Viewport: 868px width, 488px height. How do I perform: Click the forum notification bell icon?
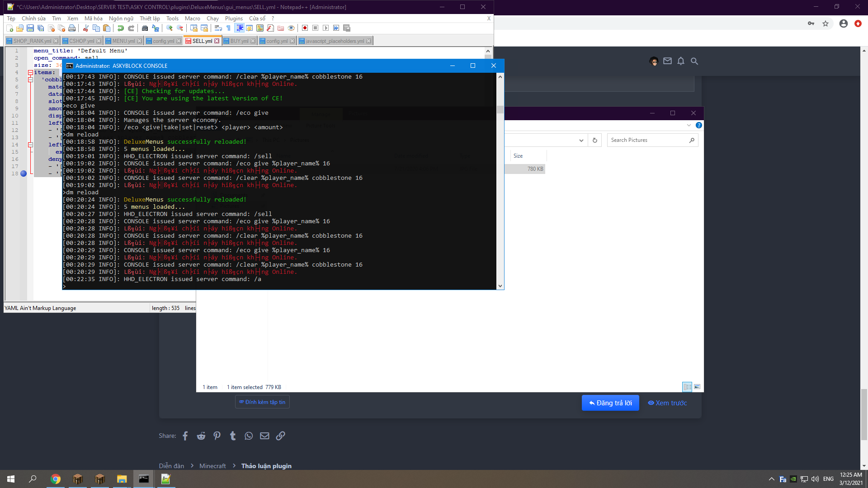[x=681, y=61]
